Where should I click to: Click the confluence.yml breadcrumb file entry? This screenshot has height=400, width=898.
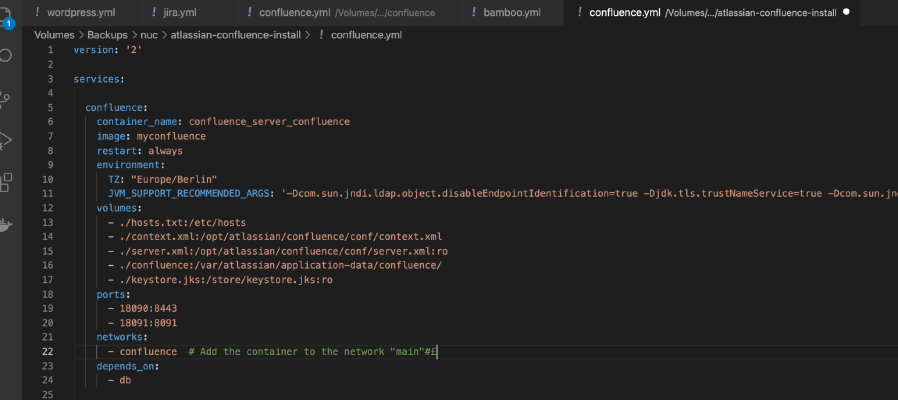click(366, 35)
